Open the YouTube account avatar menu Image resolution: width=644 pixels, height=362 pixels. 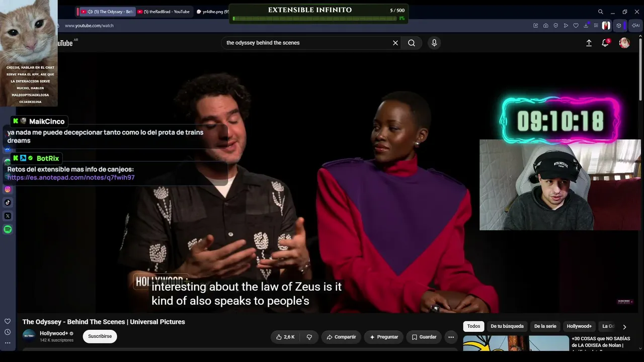point(624,43)
